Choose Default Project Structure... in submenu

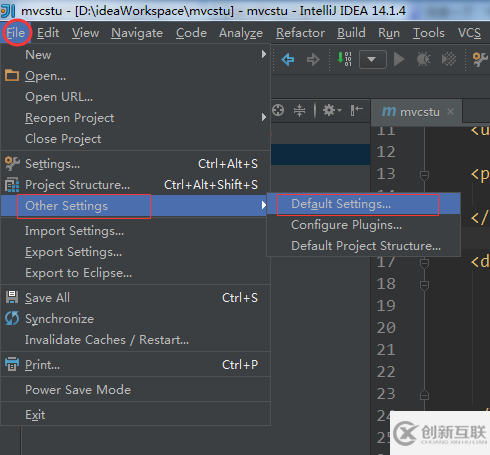tap(364, 246)
